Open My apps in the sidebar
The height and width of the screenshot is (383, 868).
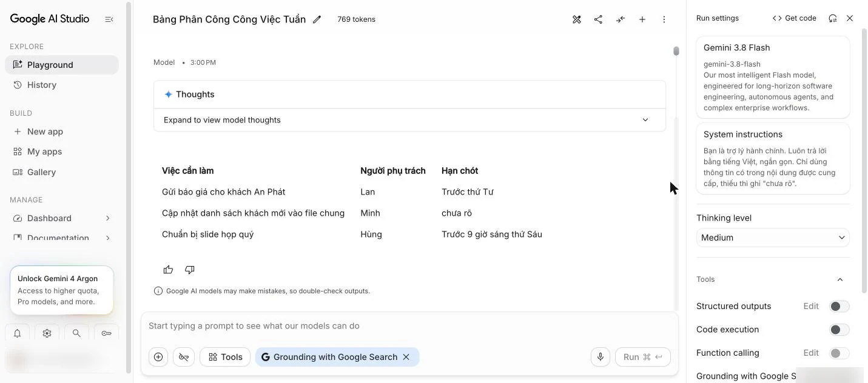[62, 152]
